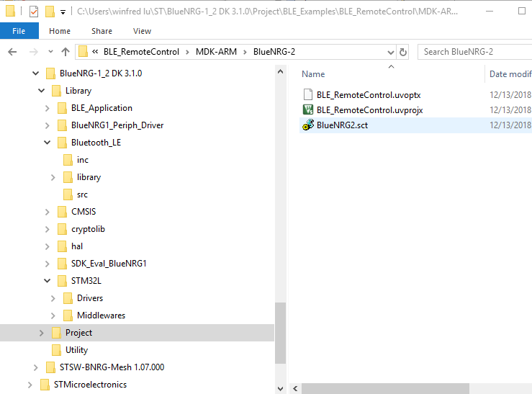Show hidden breadcrumb path chevron
The width and height of the screenshot is (532, 394).
[95, 52]
